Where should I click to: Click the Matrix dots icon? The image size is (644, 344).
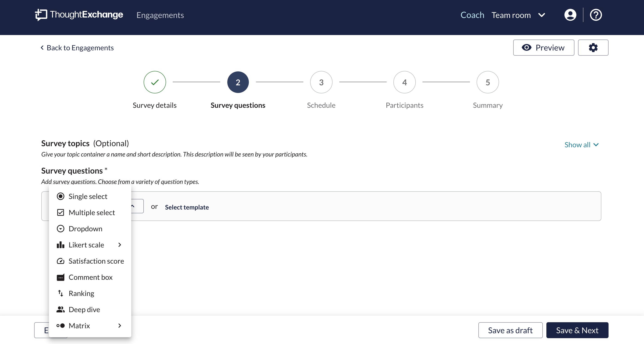[61, 326]
